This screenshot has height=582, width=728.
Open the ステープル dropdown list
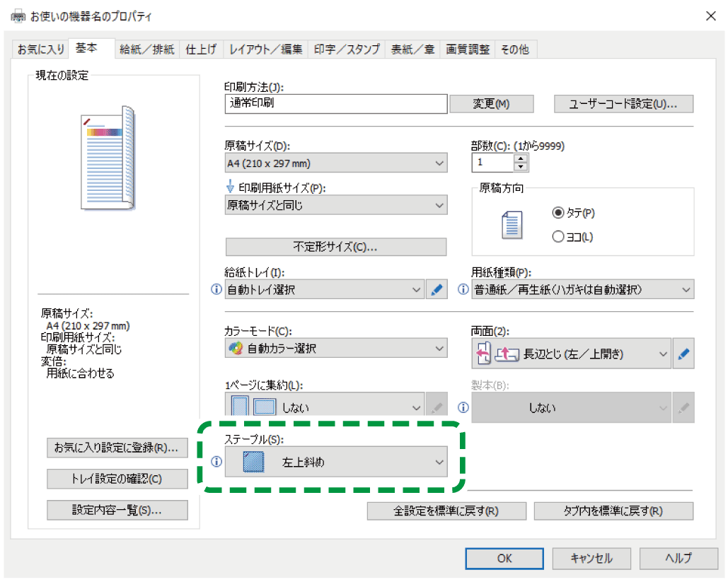pos(336,463)
